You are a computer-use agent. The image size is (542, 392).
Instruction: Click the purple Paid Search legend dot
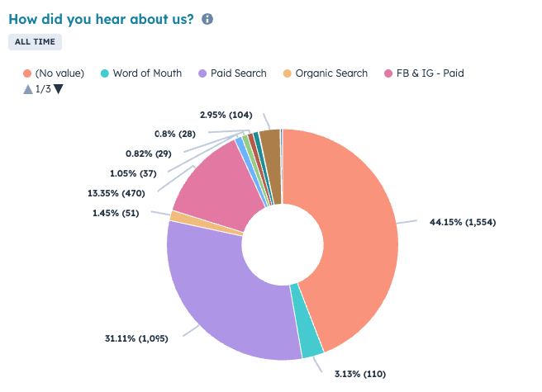point(202,73)
